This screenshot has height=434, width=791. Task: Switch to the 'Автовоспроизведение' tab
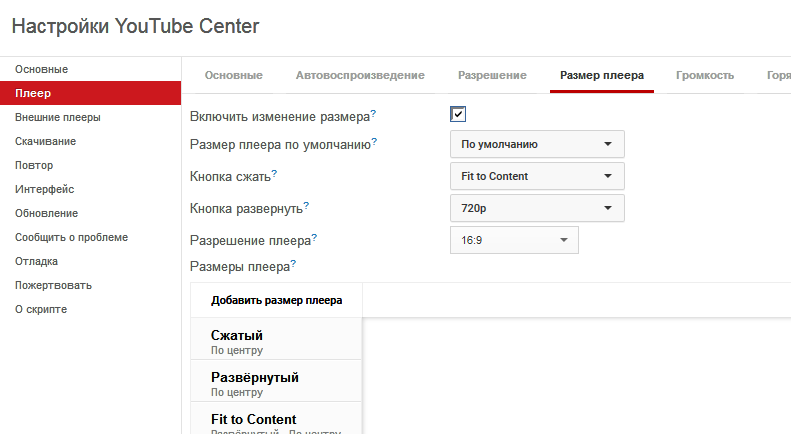click(x=360, y=75)
